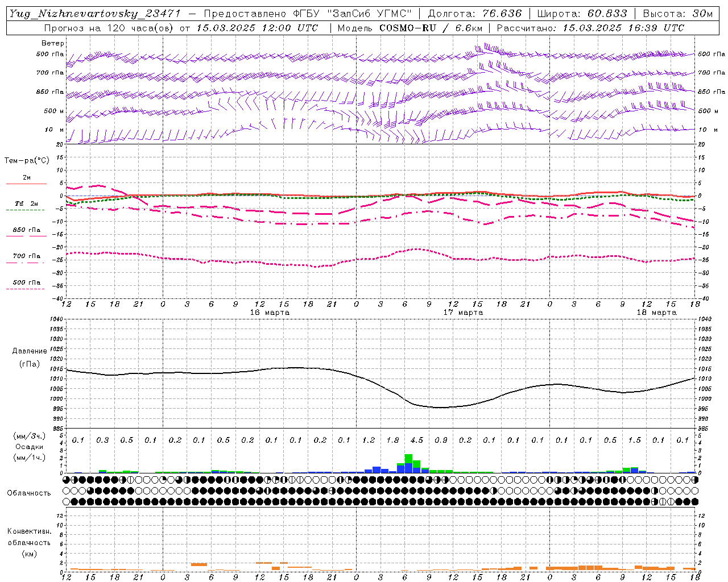This screenshot has width=728, height=582.
Task: Select '700 гПа' in the temperature legend
Action: coord(27,256)
